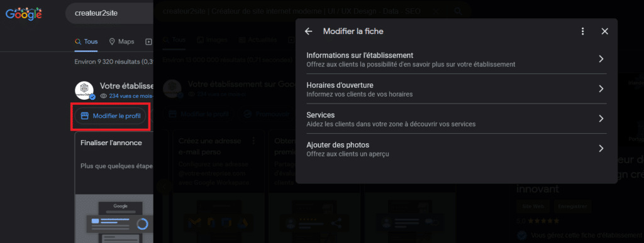Click the createur2site logo at left

[x=85, y=90]
